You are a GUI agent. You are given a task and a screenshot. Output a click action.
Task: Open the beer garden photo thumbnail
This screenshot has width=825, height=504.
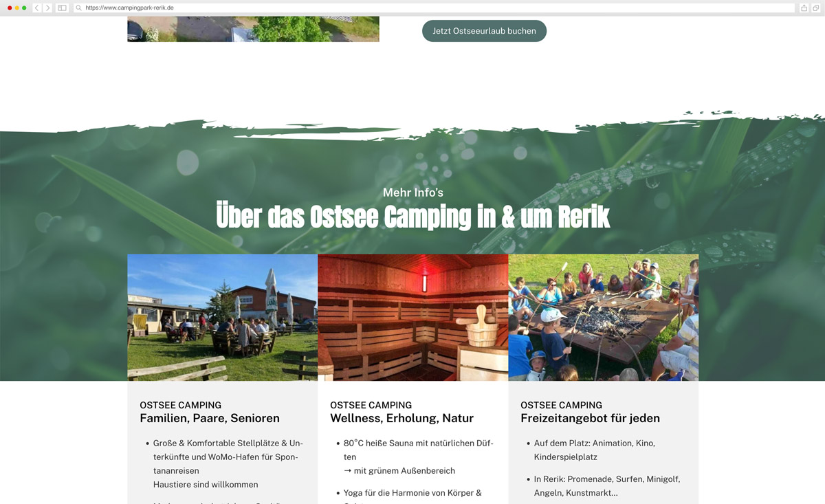click(222, 318)
